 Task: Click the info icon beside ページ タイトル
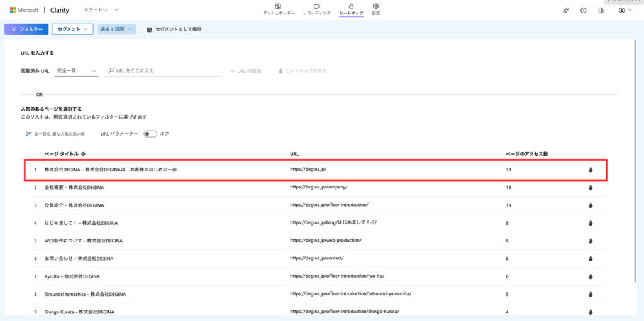pos(83,154)
